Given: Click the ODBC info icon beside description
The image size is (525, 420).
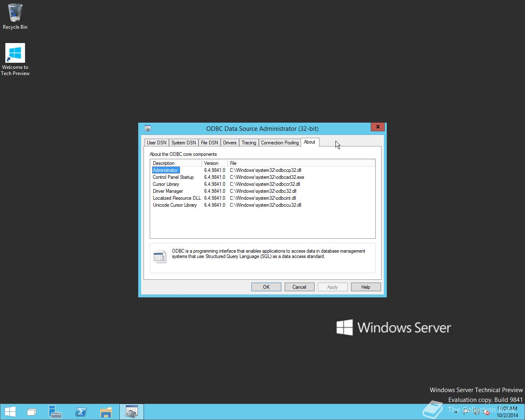Looking at the screenshot, I should (160, 256).
